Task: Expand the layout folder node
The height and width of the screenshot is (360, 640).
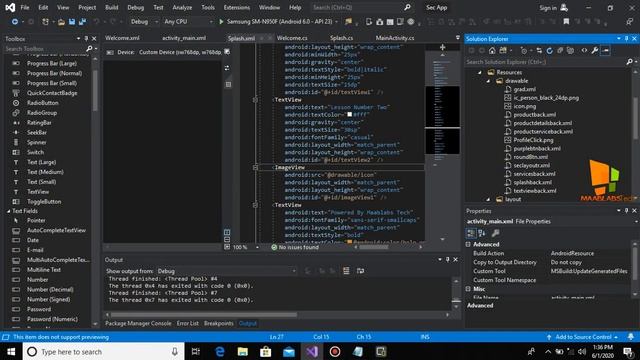Action: pos(488,199)
